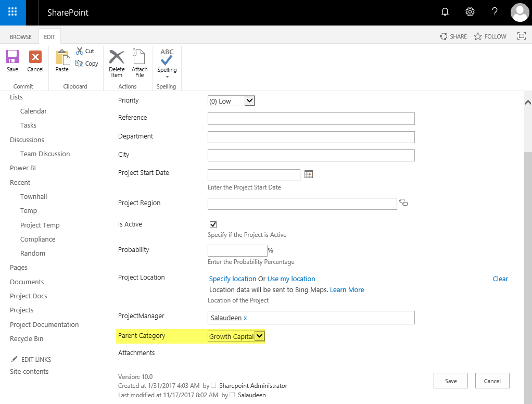This screenshot has height=404, width=532.
Task: Click the Specify location link
Action: (x=233, y=279)
